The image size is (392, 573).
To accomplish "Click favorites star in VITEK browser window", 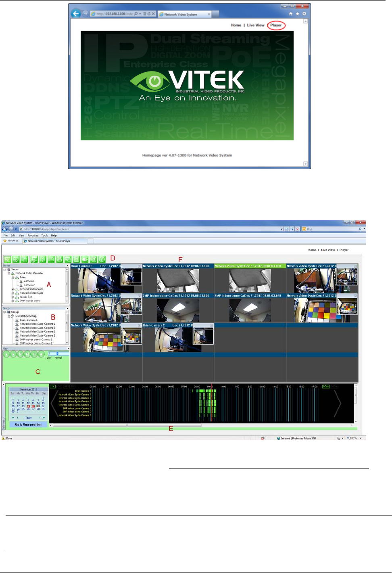I will 298,13.
